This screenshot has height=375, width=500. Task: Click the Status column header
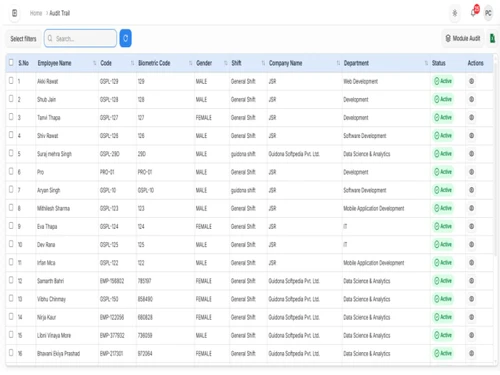tap(439, 63)
